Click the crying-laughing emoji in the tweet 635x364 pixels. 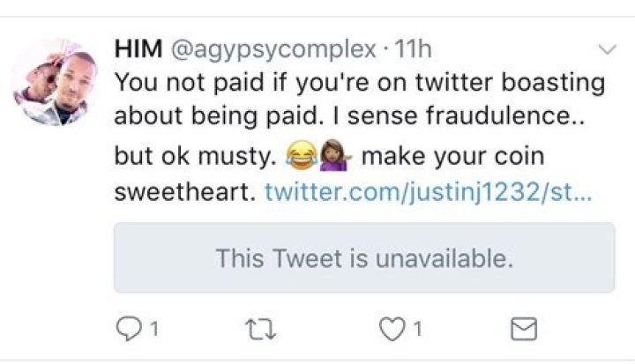(300, 158)
